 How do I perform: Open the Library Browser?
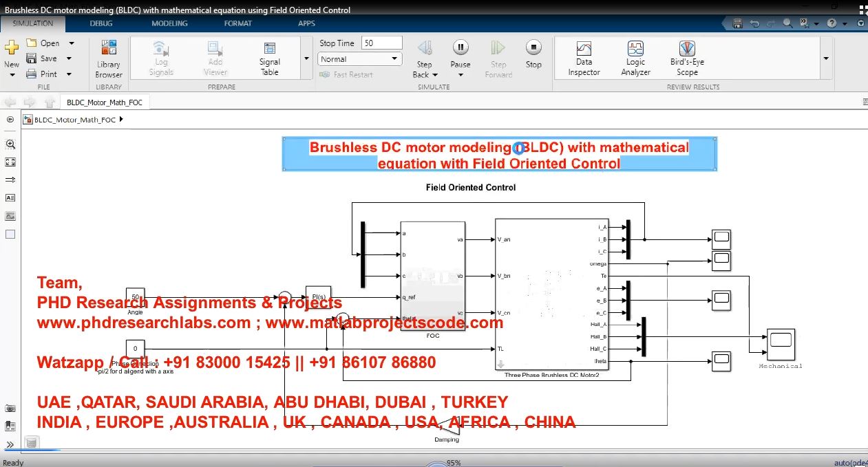(109, 58)
